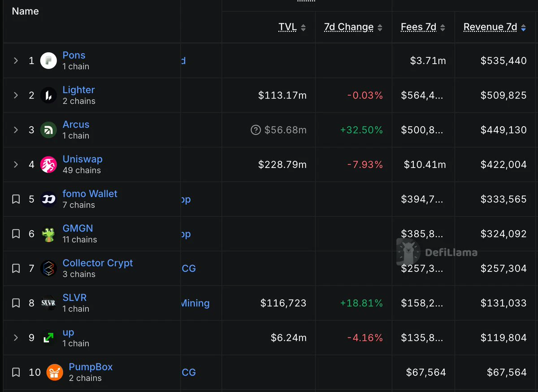Open the Collector Crypt protocol link
The width and height of the screenshot is (538, 392).
coord(98,263)
